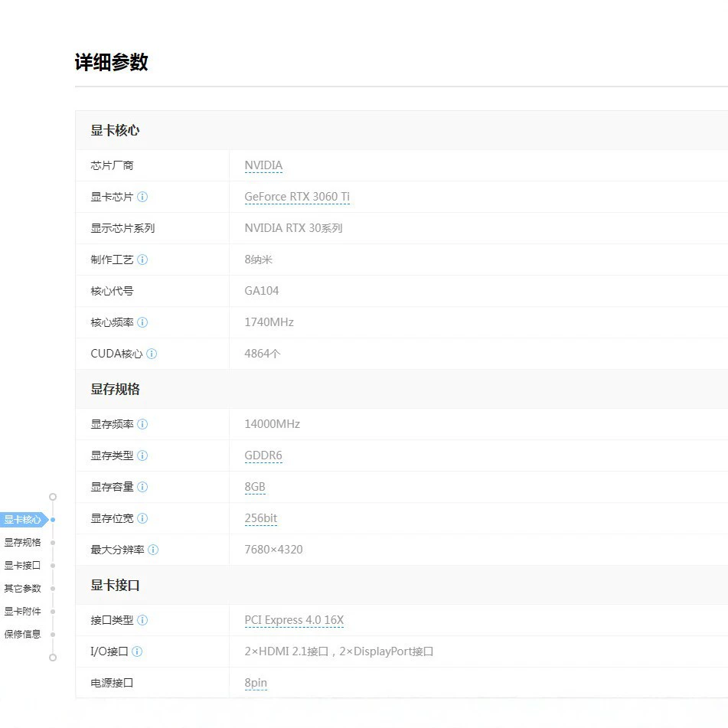Image resolution: width=728 pixels, height=728 pixels.
Task: Select the 14000MHz memory frequency value
Action: tap(272, 424)
